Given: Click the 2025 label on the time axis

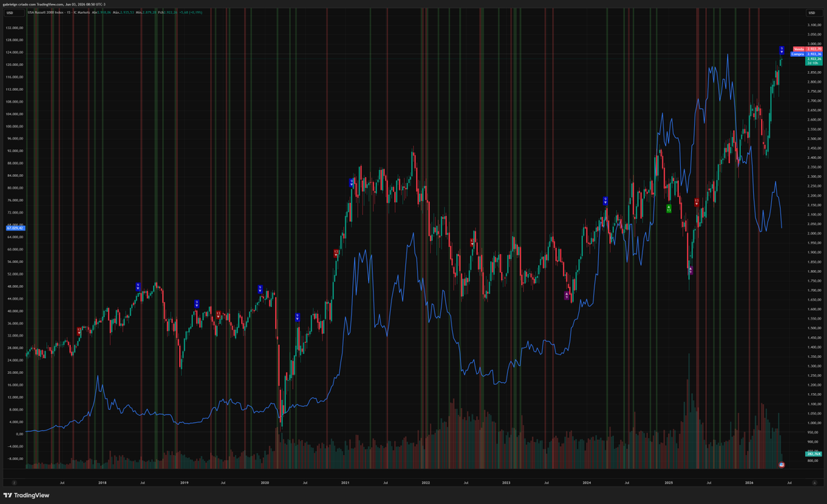Looking at the screenshot, I should [668, 483].
